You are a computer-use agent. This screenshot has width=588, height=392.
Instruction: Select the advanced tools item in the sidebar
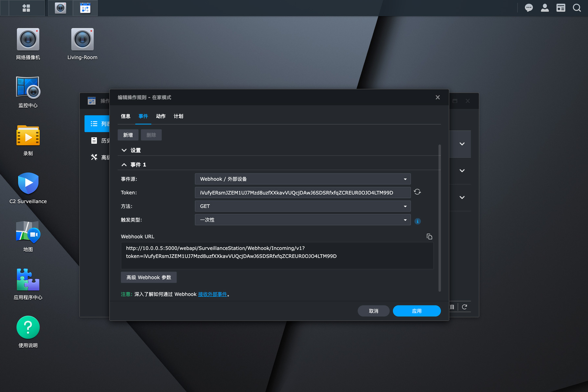pyautogui.click(x=97, y=157)
